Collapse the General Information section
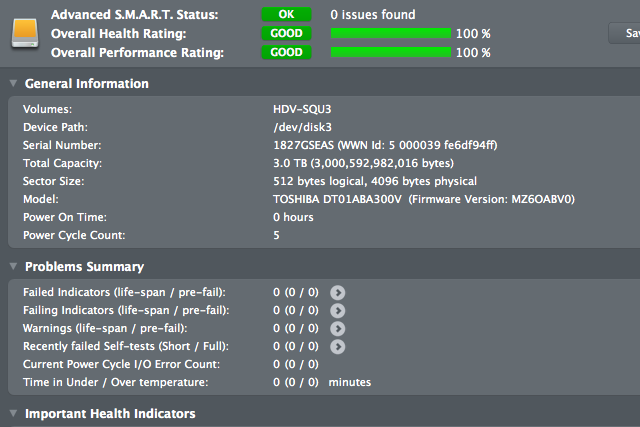Screen dimensions: 640x427 click(x=13, y=84)
